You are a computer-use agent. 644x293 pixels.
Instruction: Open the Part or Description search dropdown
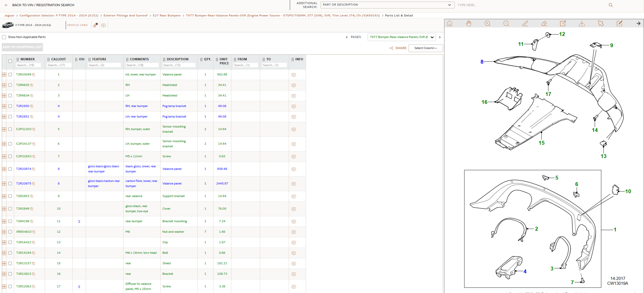click(x=387, y=5)
